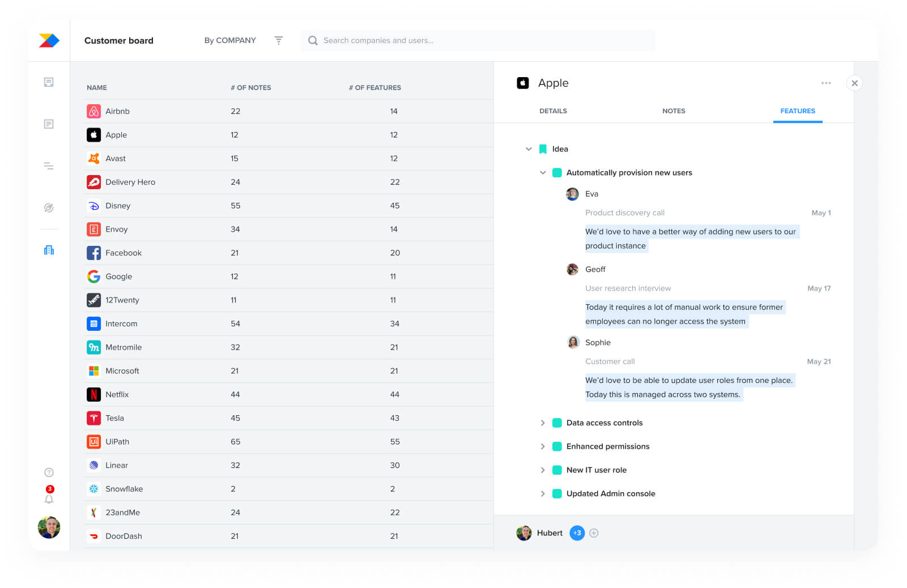Click the Netflix logo icon
907x588 pixels.
93,394
